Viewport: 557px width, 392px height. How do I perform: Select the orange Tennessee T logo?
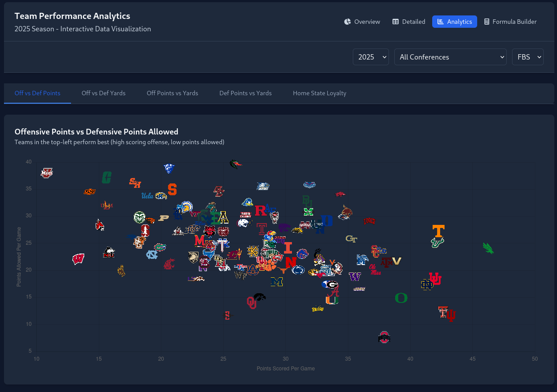(438, 231)
